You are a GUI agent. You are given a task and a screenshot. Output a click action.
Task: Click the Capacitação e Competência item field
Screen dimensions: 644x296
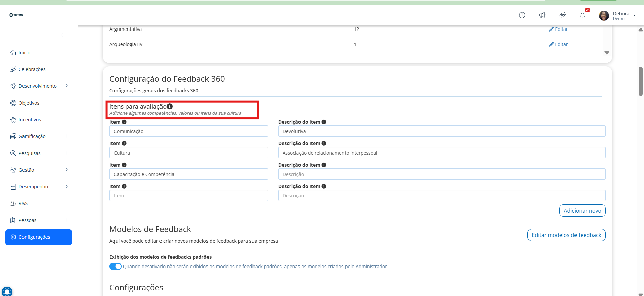[x=189, y=174]
